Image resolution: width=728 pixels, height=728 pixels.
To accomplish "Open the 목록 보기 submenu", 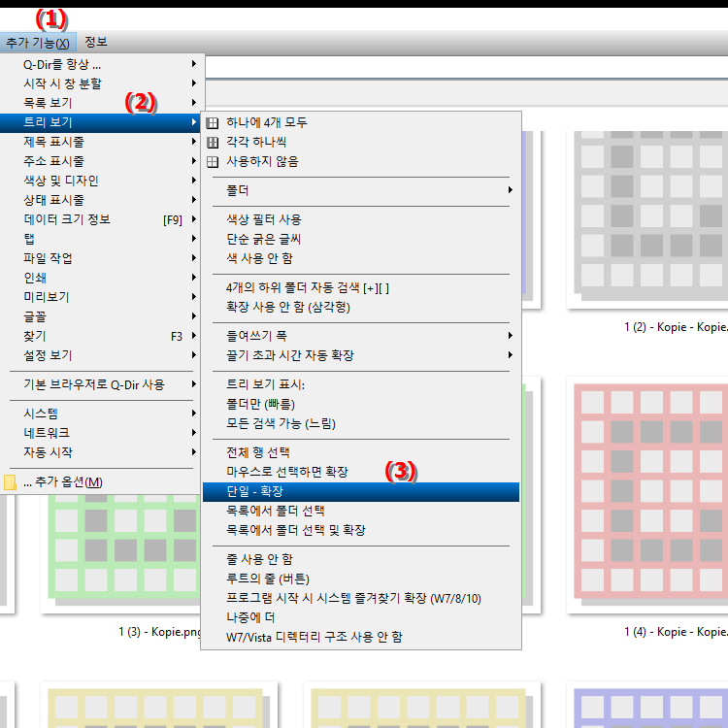I will (x=100, y=103).
